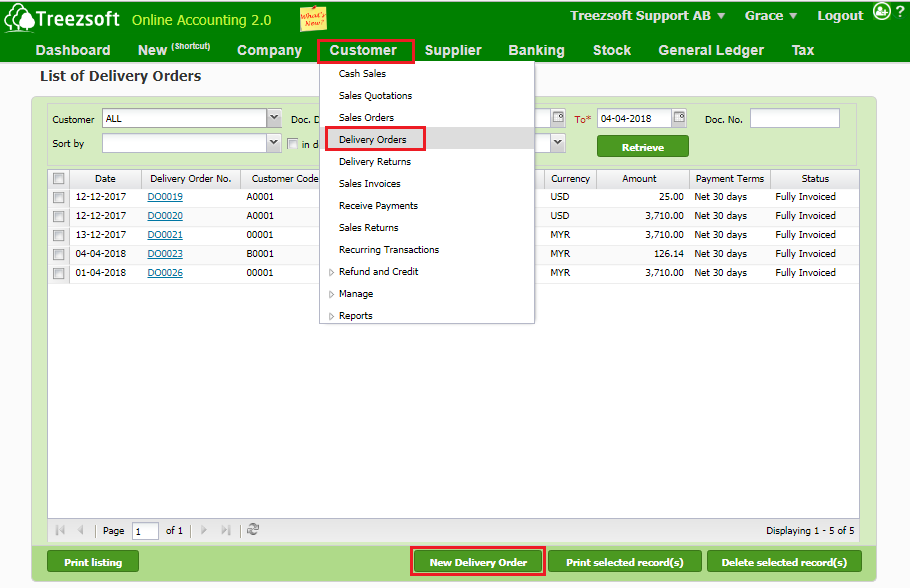The height and width of the screenshot is (588, 910).
Task: Open the Dashboard menu
Action: (x=73, y=50)
